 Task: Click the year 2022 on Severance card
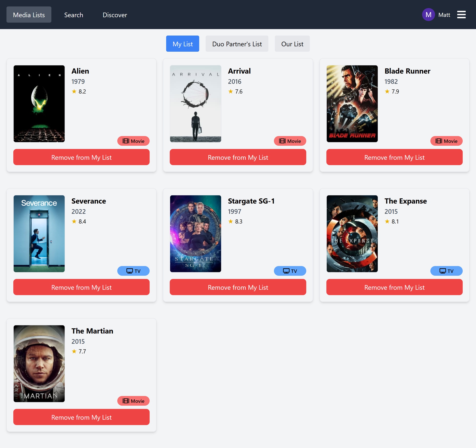(79, 212)
